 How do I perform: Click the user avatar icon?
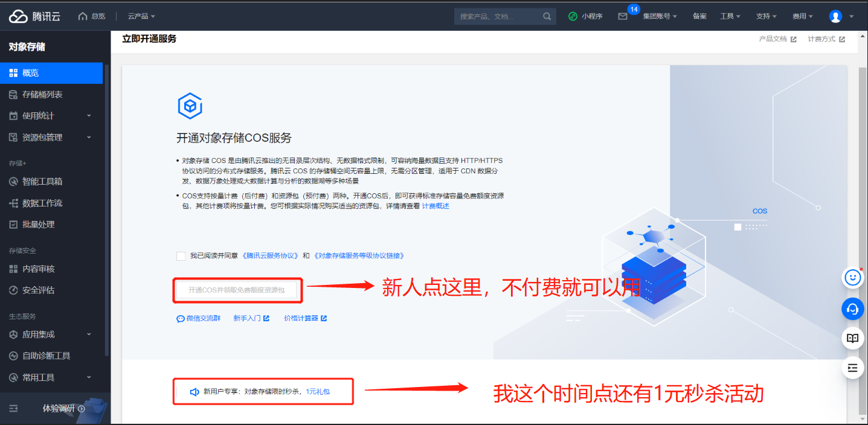pos(836,16)
